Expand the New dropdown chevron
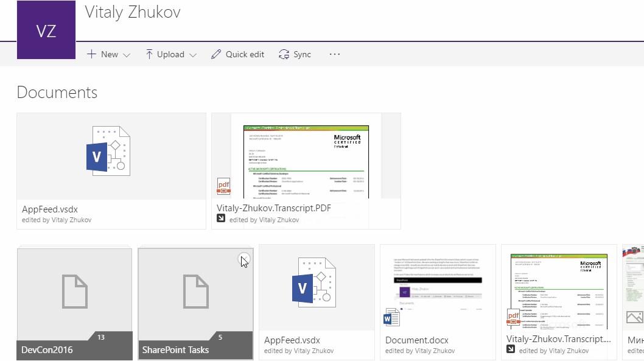The width and height of the screenshot is (644, 361). pos(127,55)
